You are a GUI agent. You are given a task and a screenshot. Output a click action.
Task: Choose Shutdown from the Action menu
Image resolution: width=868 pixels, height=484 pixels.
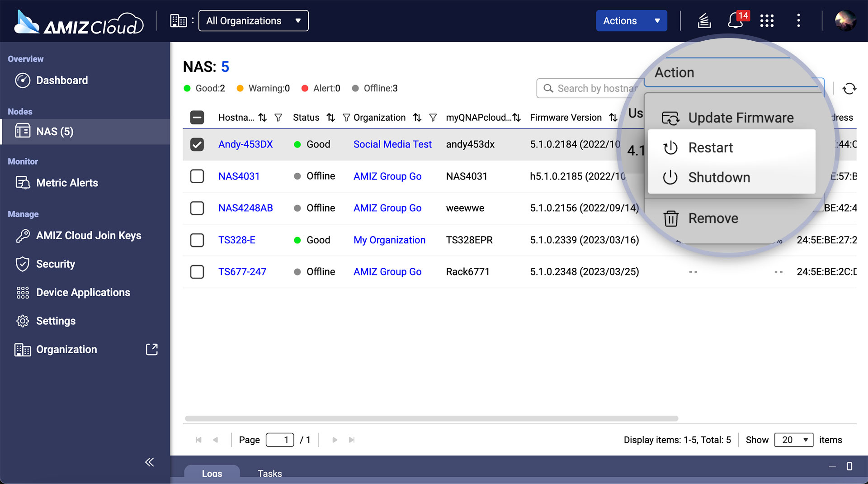pyautogui.click(x=719, y=177)
